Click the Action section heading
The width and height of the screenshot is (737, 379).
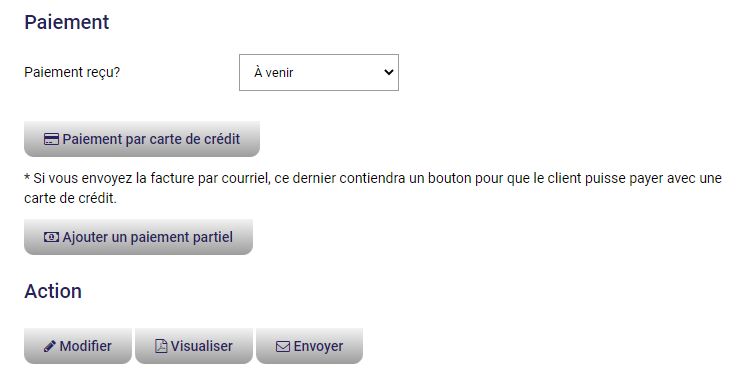pos(53,291)
